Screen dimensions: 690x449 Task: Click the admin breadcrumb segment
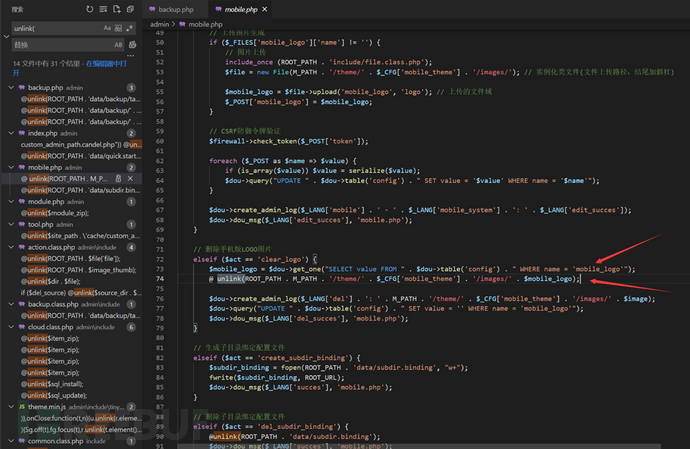(x=160, y=22)
